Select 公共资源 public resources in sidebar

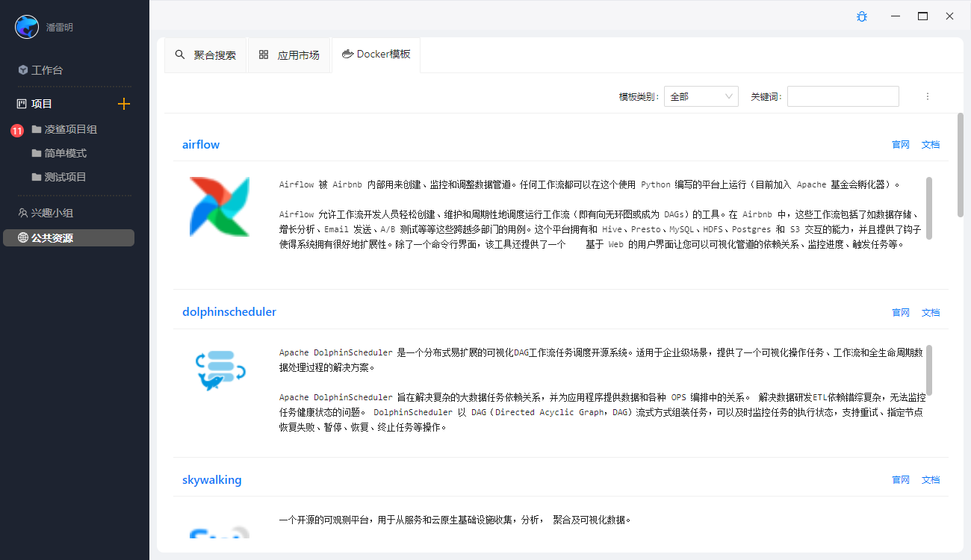(52, 238)
